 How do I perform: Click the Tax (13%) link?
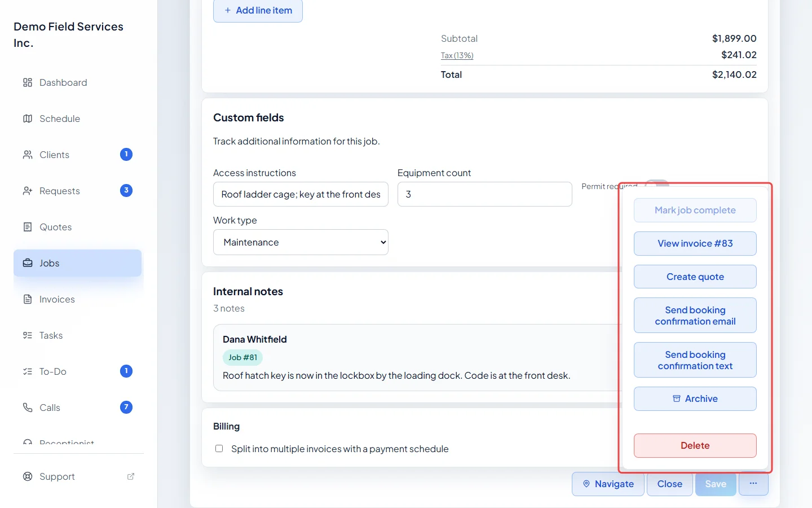[457, 55]
